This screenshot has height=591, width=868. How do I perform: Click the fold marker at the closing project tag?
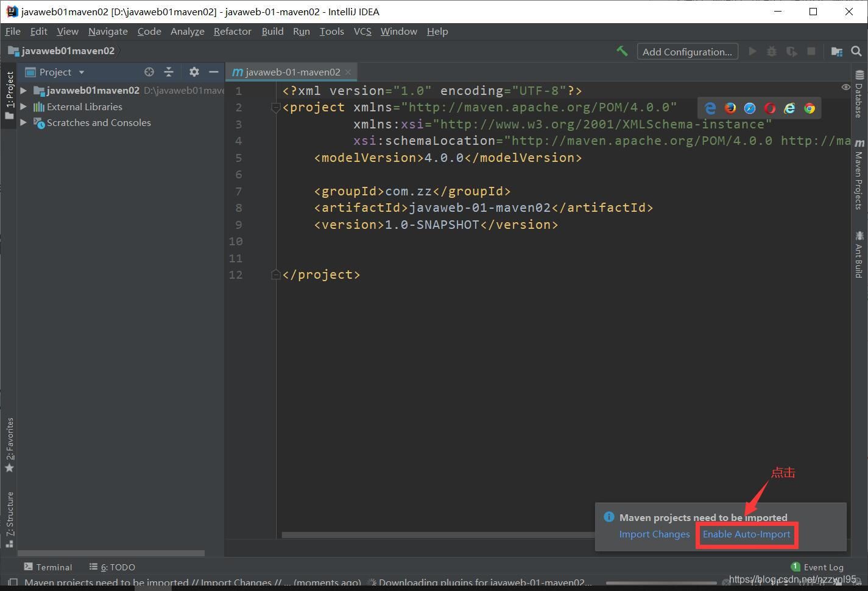(275, 275)
